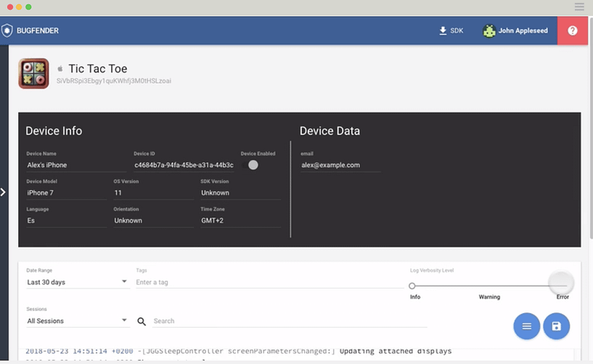Click the Tic Tac Toe app title

tap(98, 69)
